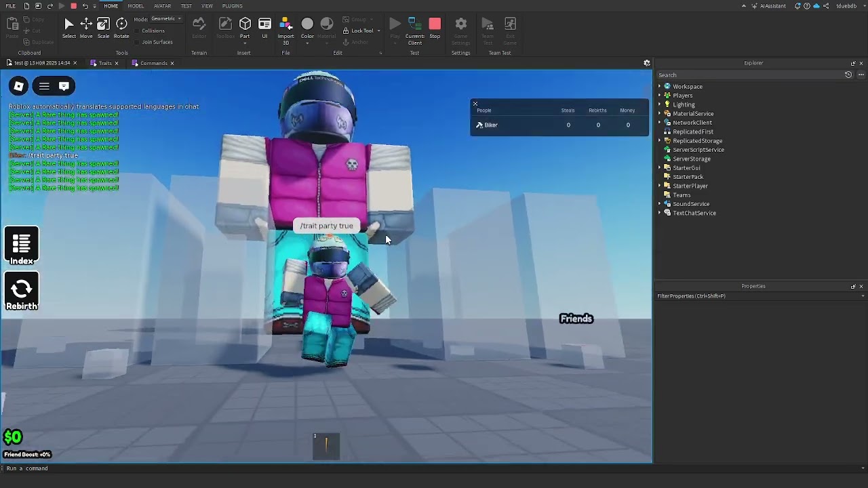868x488 pixels.
Task: Click the Friends label in game
Action: pyautogui.click(x=576, y=319)
